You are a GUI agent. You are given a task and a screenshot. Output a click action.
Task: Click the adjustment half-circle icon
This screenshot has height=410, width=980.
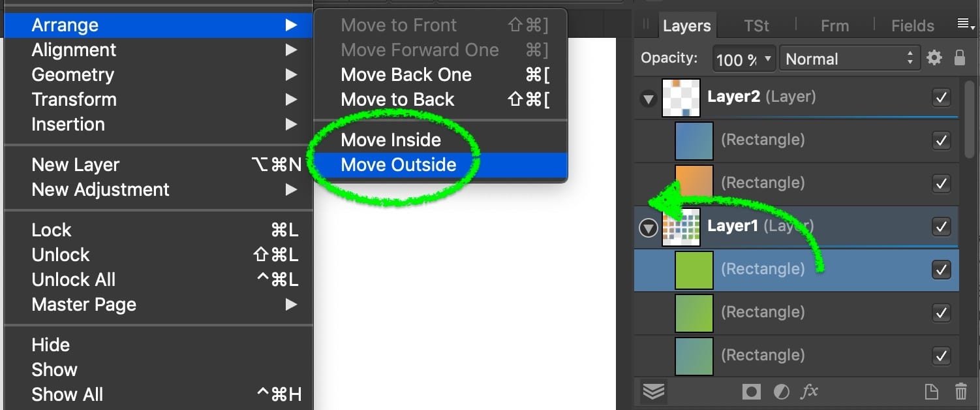[780, 392]
